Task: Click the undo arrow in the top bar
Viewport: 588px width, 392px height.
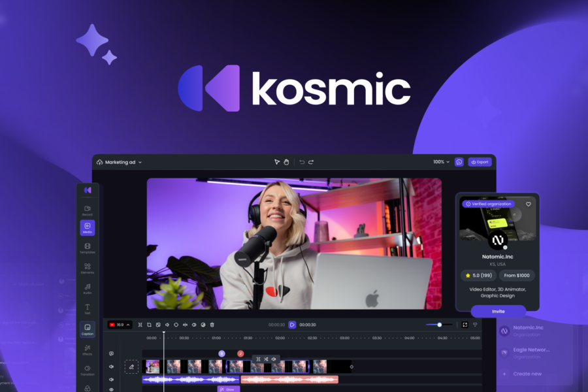Action: point(301,162)
